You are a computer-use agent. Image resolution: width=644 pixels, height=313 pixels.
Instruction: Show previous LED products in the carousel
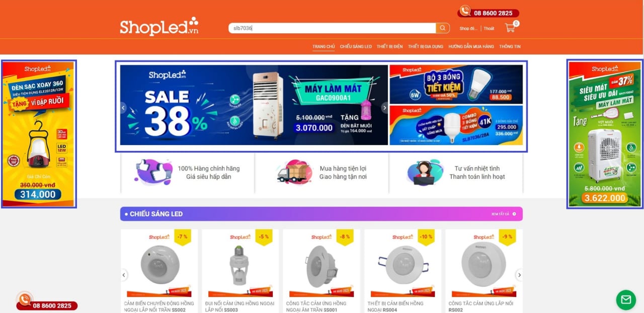tap(124, 275)
